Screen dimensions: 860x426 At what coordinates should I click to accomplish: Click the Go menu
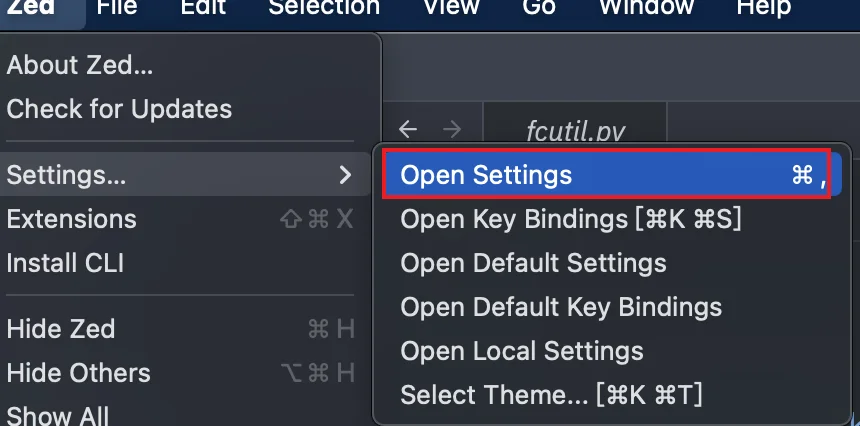click(x=539, y=8)
